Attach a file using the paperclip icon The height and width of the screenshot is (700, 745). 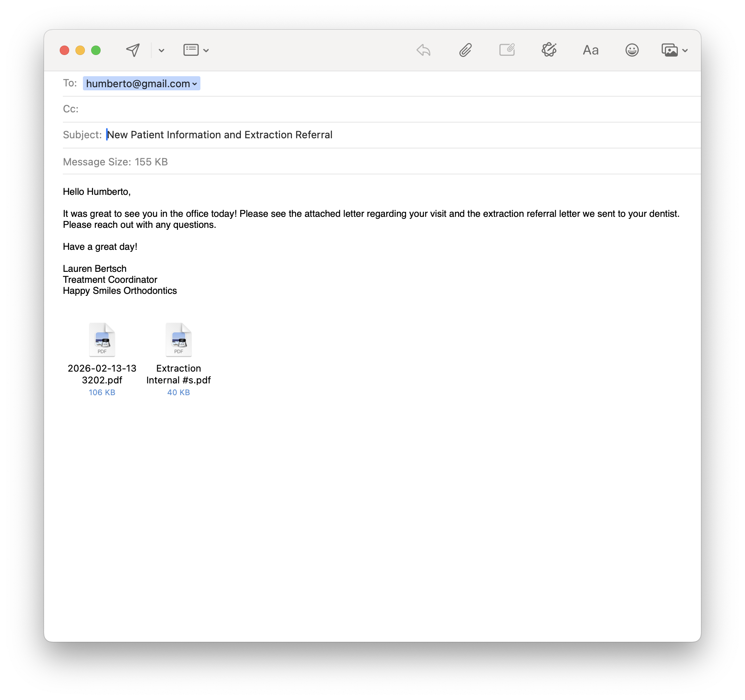click(x=465, y=50)
